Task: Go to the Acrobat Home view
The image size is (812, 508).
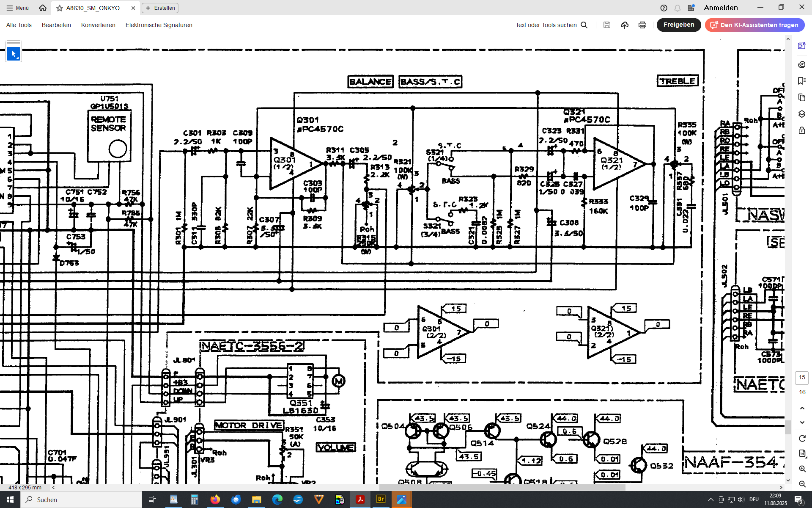Action: (x=43, y=8)
